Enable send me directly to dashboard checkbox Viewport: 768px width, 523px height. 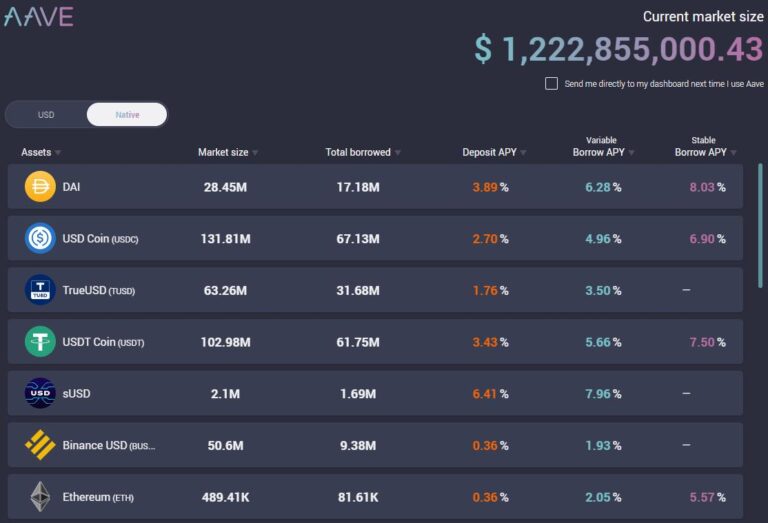click(x=551, y=84)
